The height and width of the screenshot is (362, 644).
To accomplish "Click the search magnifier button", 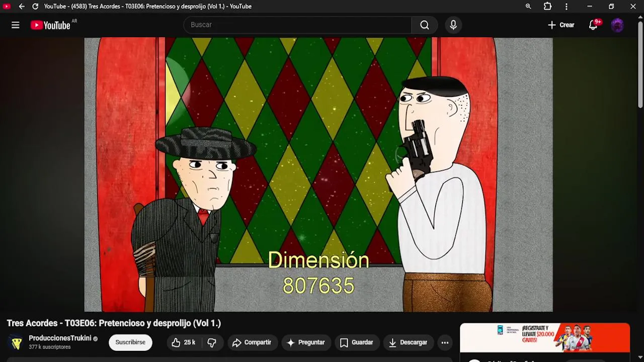I will pos(425,25).
